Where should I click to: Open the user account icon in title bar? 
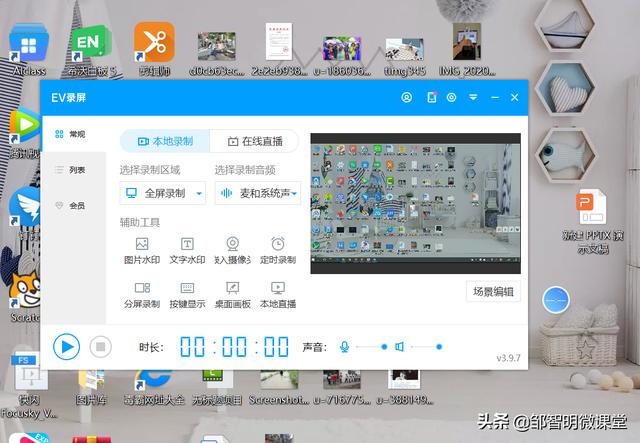pyautogui.click(x=407, y=97)
